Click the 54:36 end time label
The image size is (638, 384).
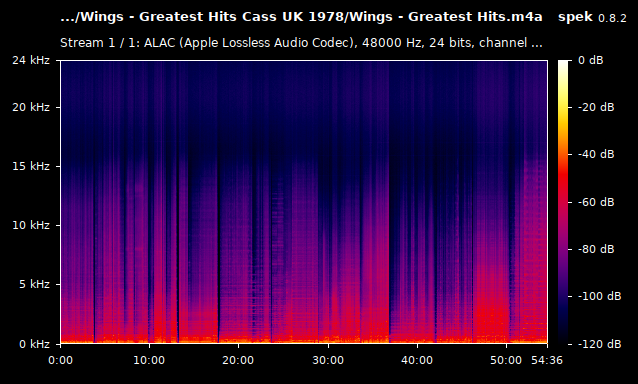pyautogui.click(x=547, y=360)
